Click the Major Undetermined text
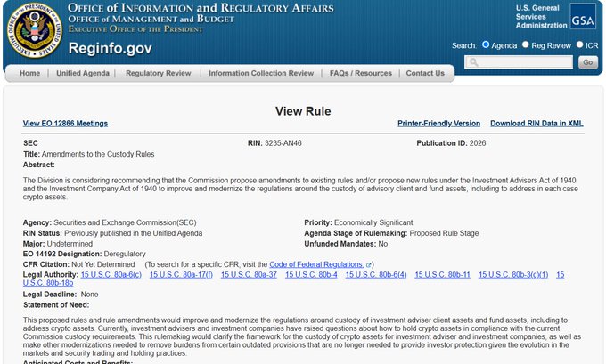 coord(58,244)
